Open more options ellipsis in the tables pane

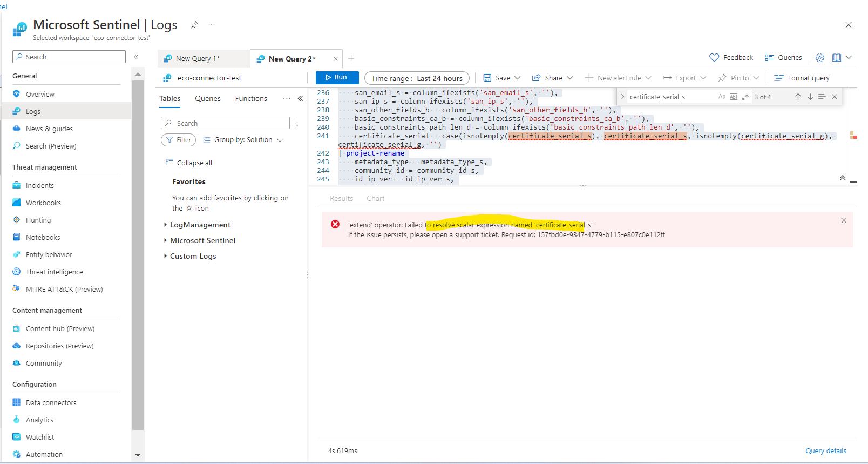tap(287, 98)
